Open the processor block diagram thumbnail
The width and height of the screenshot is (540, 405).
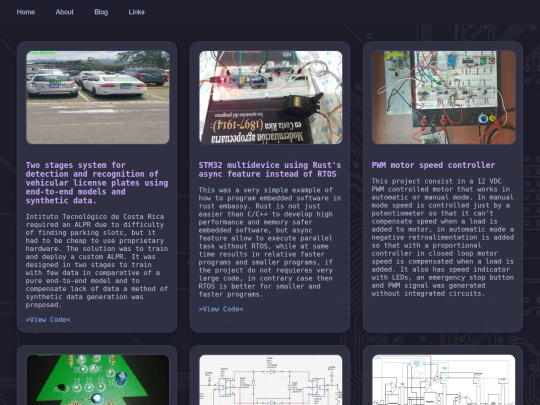(x=444, y=380)
